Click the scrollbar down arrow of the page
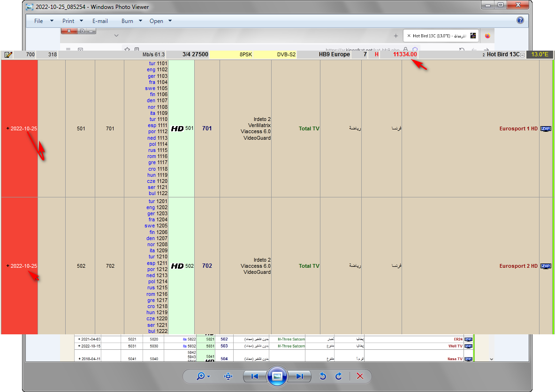This screenshot has width=555, height=392. (491, 359)
